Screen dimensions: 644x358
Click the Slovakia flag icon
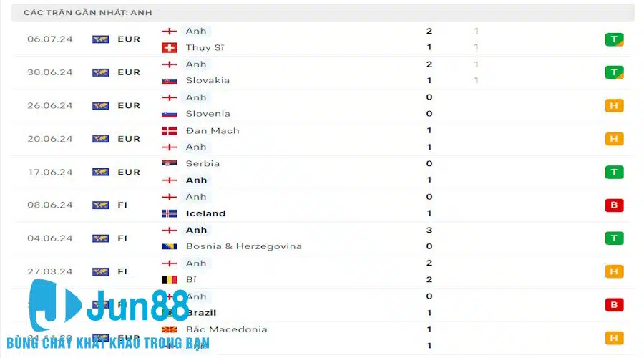(169, 81)
